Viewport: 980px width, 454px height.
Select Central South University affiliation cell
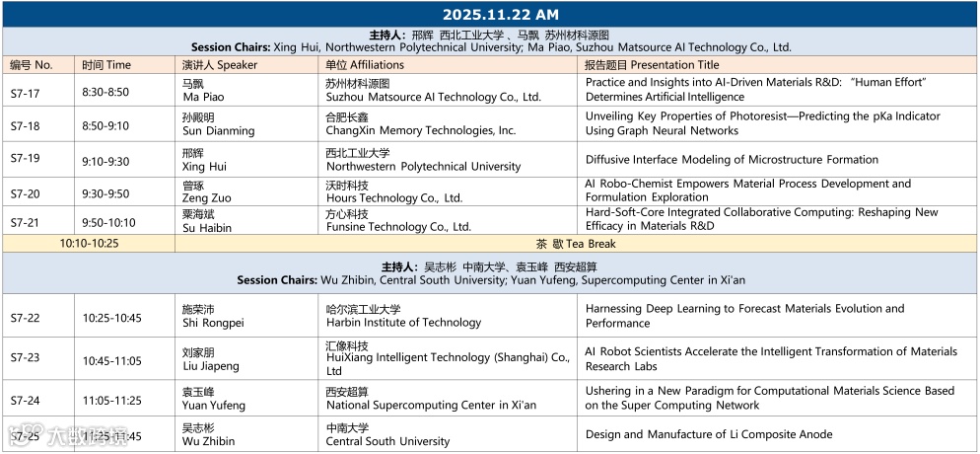click(x=387, y=434)
